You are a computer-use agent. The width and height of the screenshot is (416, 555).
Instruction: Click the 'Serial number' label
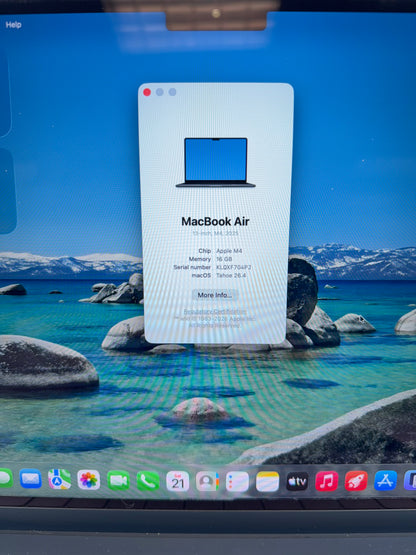tap(192, 267)
